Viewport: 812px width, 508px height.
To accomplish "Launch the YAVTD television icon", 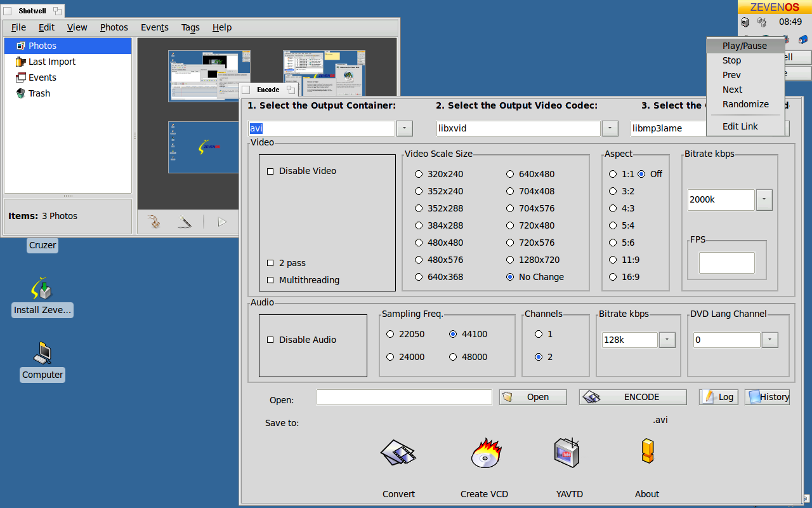I will tap(566, 453).
